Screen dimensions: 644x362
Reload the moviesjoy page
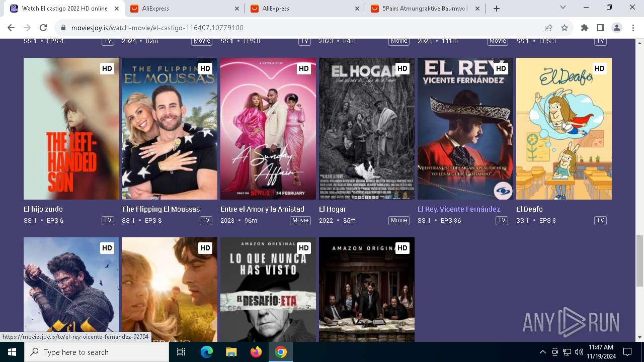pyautogui.click(x=43, y=28)
